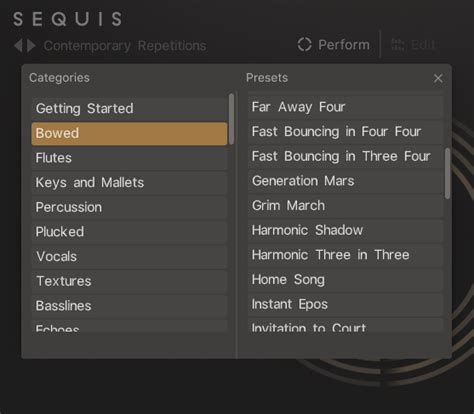Choose the Harmonic Shadow preset
Viewport: 474px width, 414px height.
(x=345, y=231)
